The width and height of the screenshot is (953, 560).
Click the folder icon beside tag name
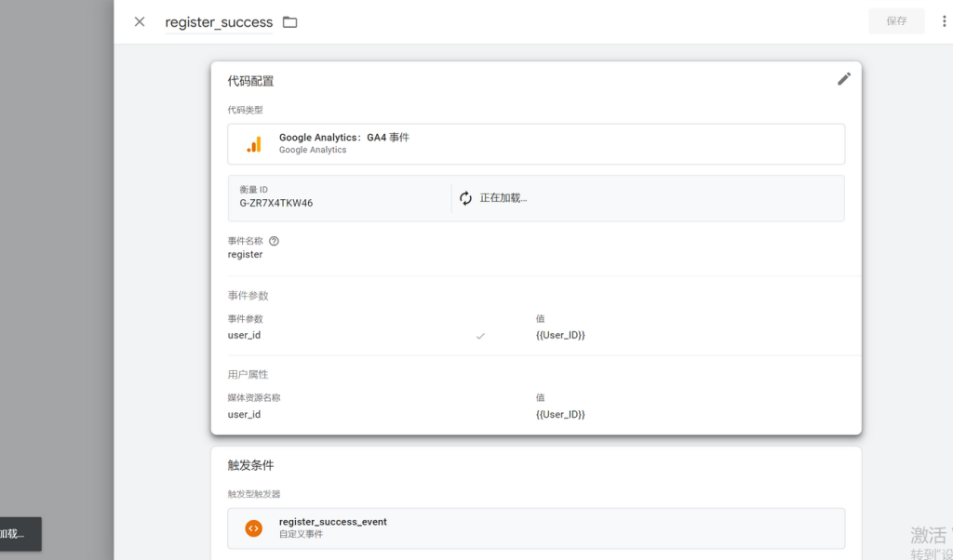pyautogui.click(x=290, y=22)
